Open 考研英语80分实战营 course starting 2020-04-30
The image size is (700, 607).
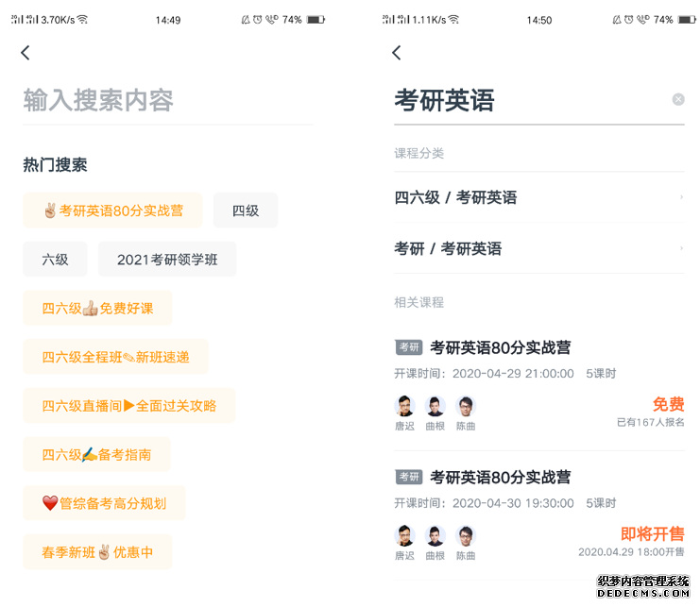pos(500,478)
